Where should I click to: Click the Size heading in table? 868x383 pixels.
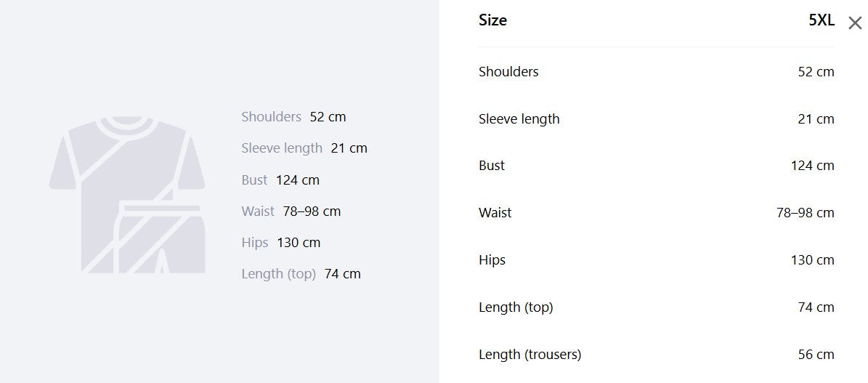tap(492, 20)
